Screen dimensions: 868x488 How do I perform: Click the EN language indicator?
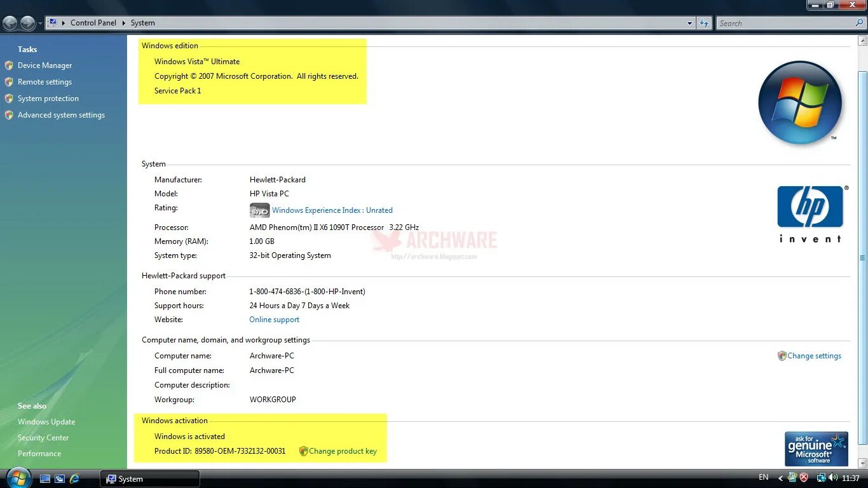[763, 477]
